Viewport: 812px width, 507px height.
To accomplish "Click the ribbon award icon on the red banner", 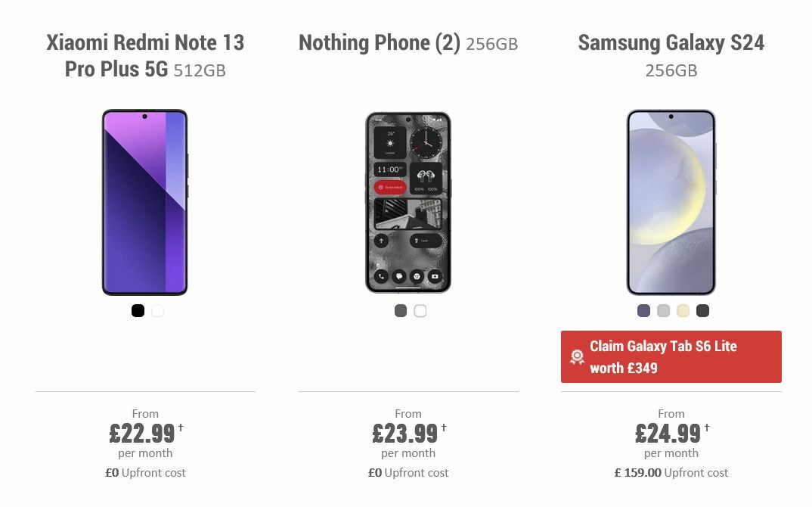I will pos(577,356).
